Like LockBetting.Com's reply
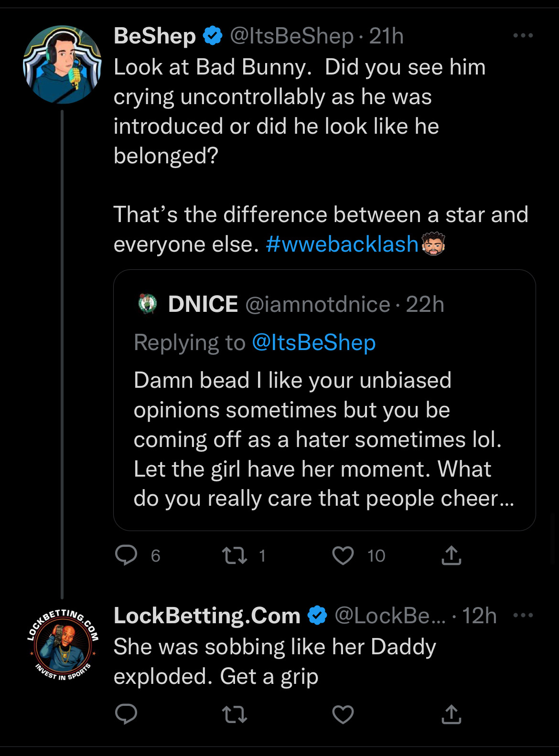This screenshot has height=756, width=559. tap(343, 714)
